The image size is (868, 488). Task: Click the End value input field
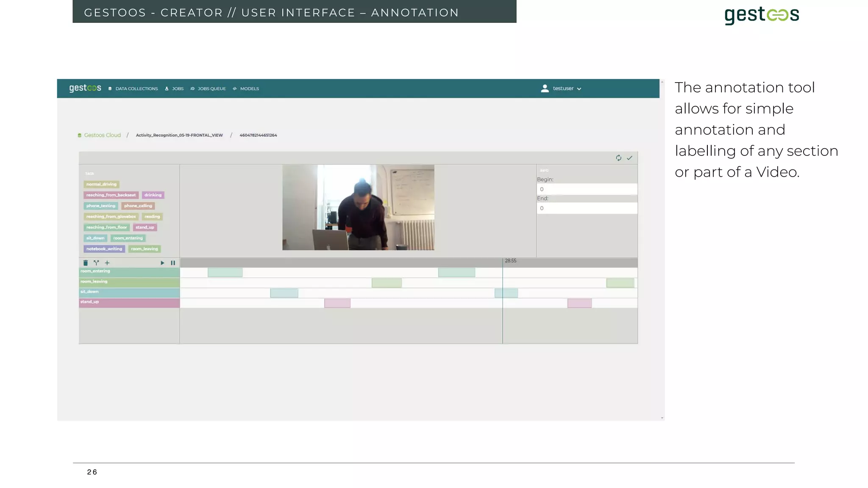[587, 208]
